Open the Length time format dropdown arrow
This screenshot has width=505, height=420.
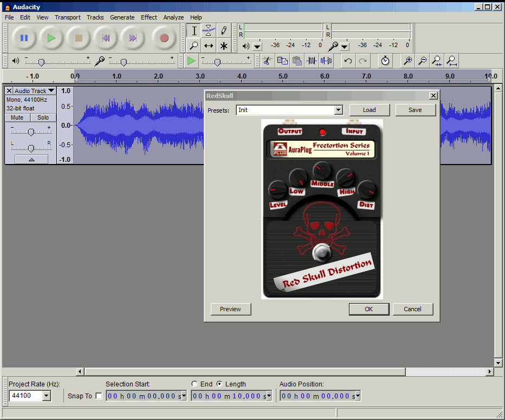click(269, 396)
